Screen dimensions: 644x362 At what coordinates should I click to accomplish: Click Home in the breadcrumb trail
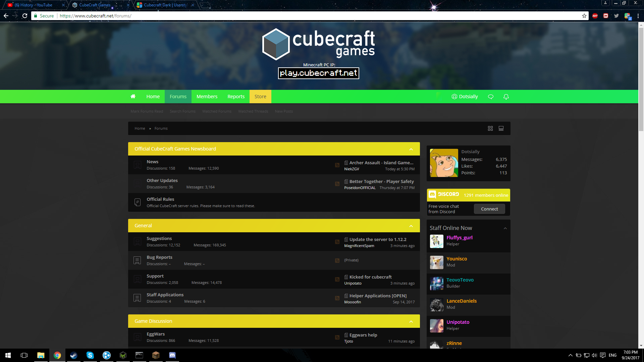pyautogui.click(x=140, y=128)
